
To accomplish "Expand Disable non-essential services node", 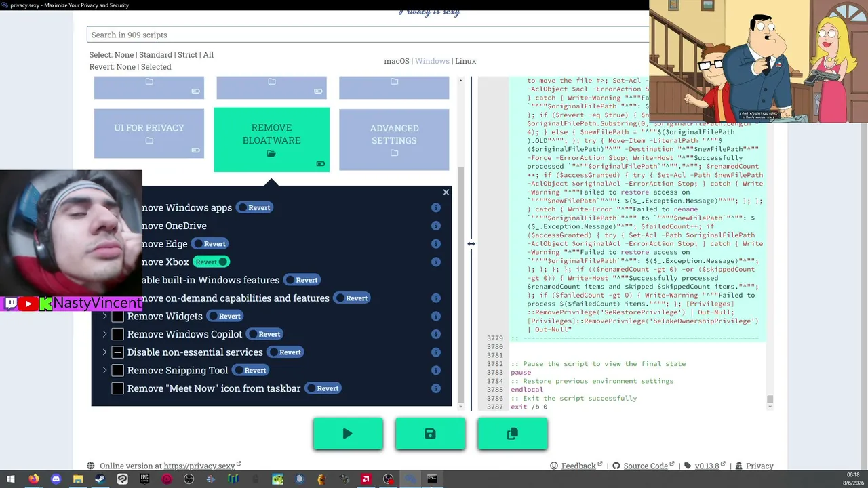I will click(105, 352).
